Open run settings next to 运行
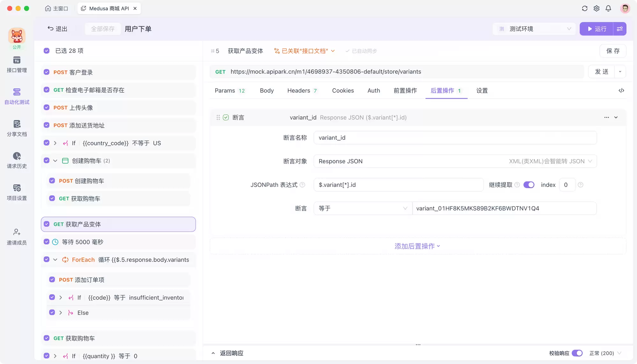The height and width of the screenshot is (364, 637). [620, 29]
